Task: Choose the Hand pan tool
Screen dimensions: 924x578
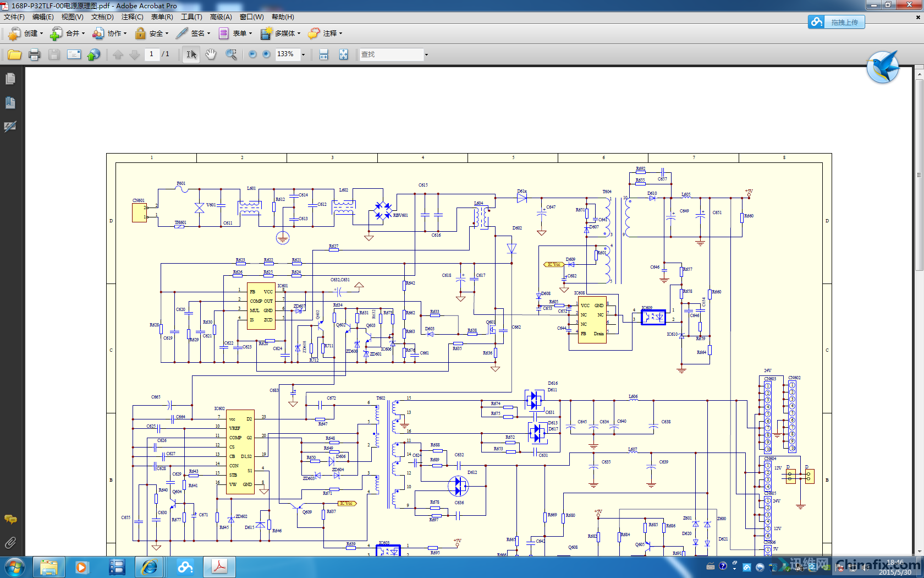Action: [211, 54]
